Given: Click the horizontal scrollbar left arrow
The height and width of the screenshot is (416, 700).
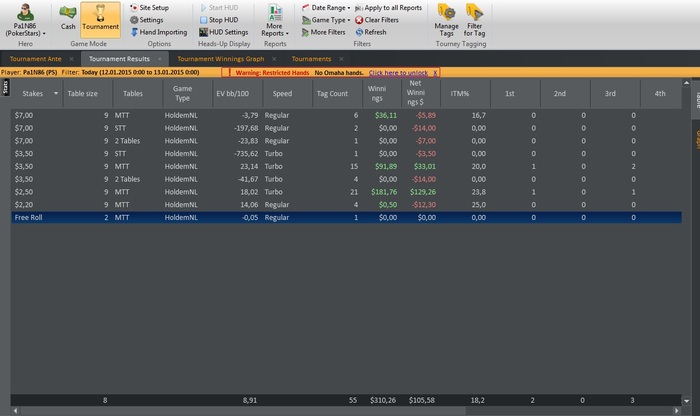Looking at the screenshot, I should 16,411.
